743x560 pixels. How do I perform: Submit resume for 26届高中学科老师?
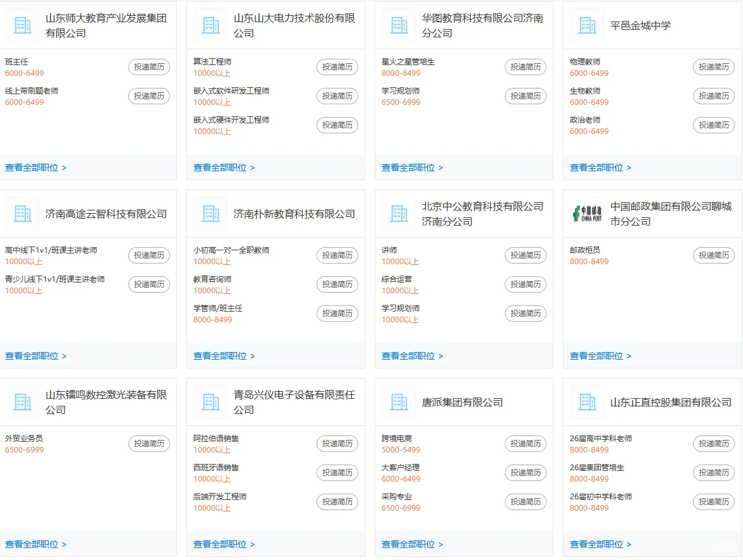(x=714, y=443)
